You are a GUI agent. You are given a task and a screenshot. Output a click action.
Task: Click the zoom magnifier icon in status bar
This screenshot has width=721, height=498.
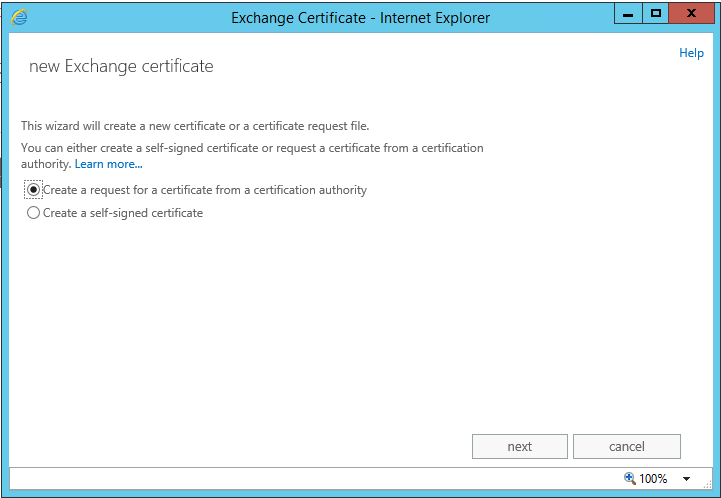point(629,478)
